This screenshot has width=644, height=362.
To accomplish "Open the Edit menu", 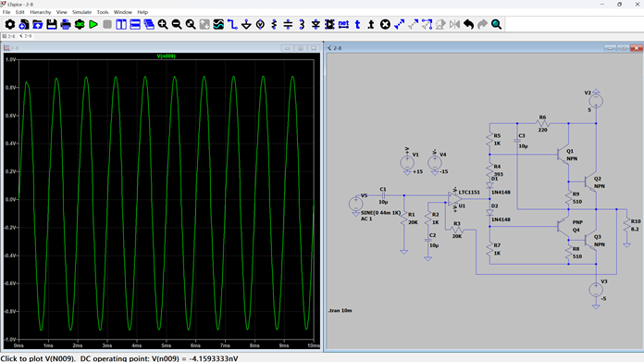I will pyautogui.click(x=20, y=12).
